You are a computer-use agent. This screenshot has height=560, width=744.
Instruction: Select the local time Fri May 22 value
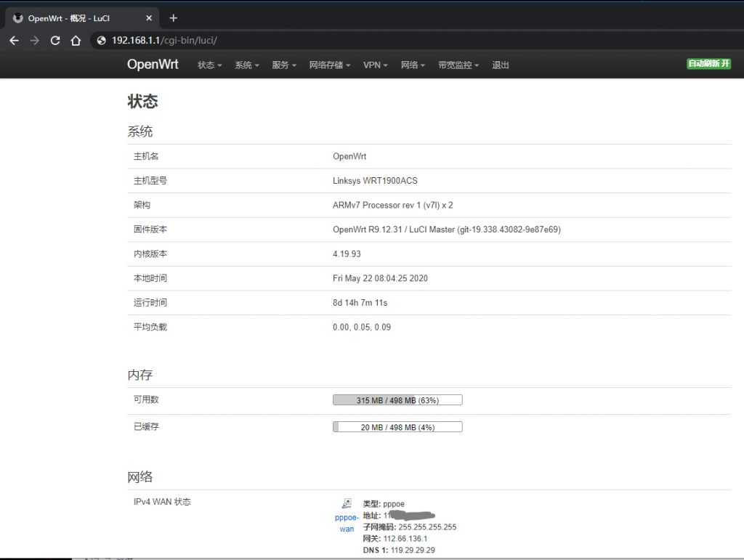(x=380, y=278)
